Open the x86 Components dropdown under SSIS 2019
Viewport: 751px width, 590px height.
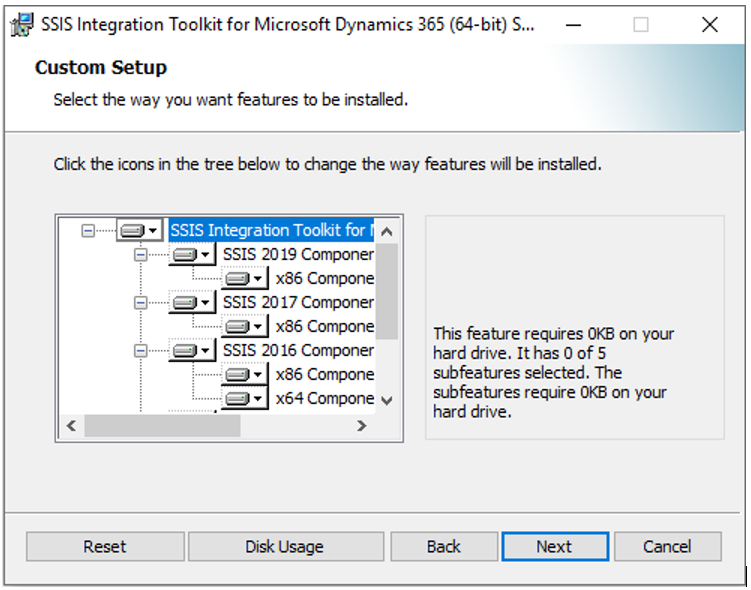click(x=244, y=279)
